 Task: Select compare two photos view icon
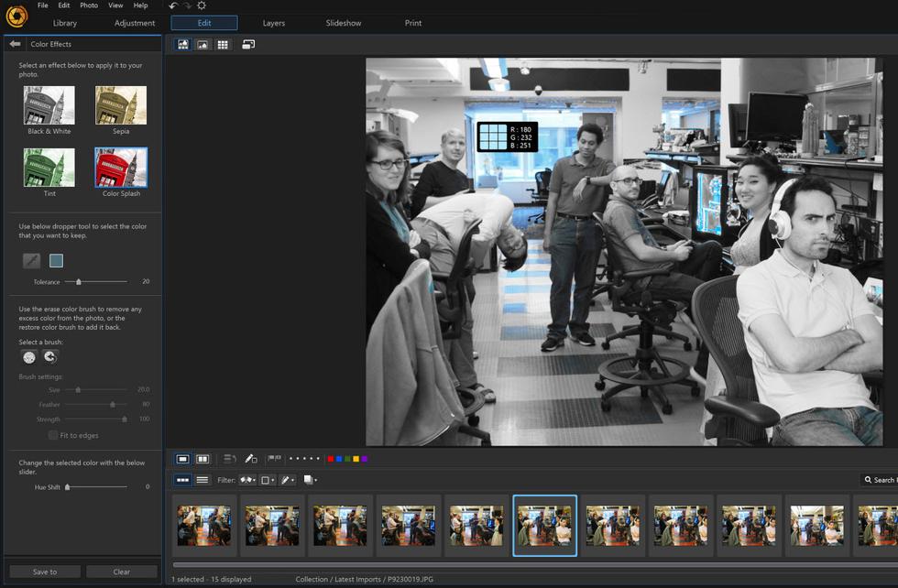pyautogui.click(x=203, y=459)
